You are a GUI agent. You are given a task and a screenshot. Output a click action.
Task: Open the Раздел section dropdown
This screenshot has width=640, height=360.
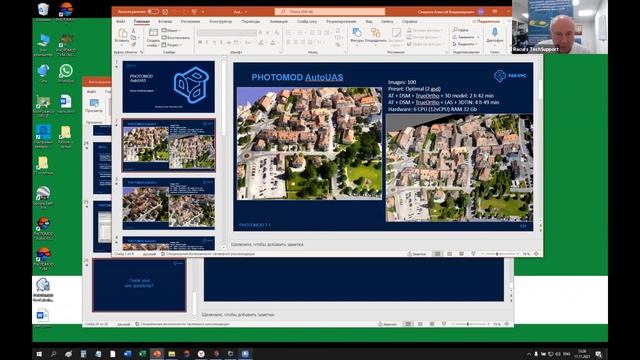click(x=171, y=45)
